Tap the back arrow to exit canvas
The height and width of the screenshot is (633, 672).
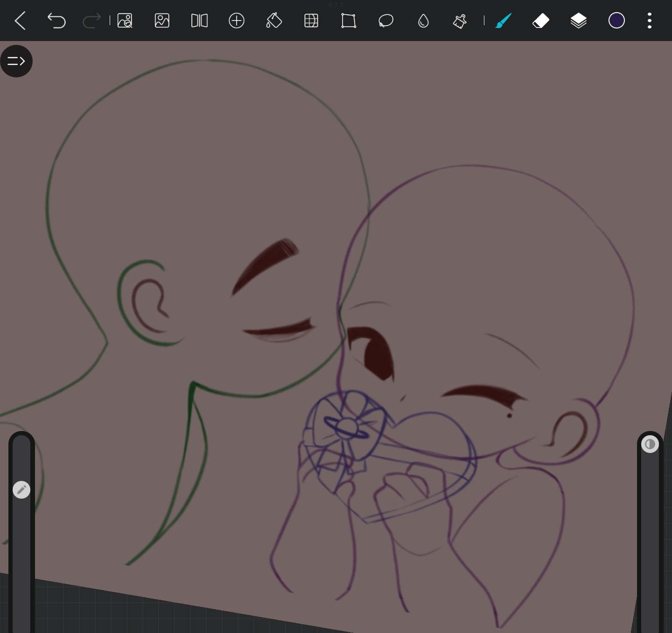point(20,21)
